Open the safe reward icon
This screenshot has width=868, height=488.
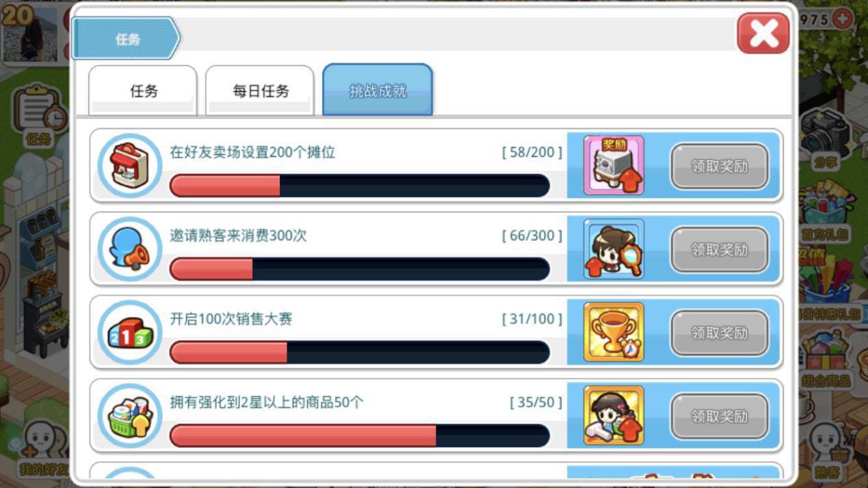tap(614, 166)
